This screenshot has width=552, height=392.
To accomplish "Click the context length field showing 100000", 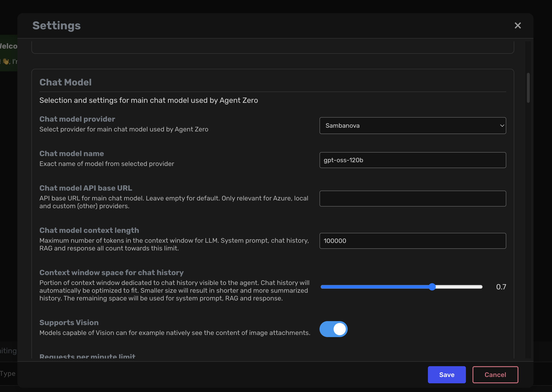I will point(412,241).
